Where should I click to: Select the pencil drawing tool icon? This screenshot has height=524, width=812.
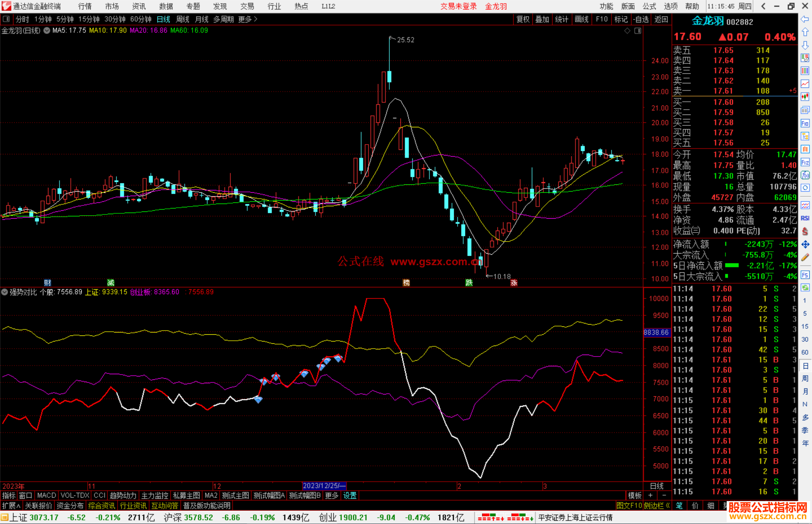tap(805, 258)
